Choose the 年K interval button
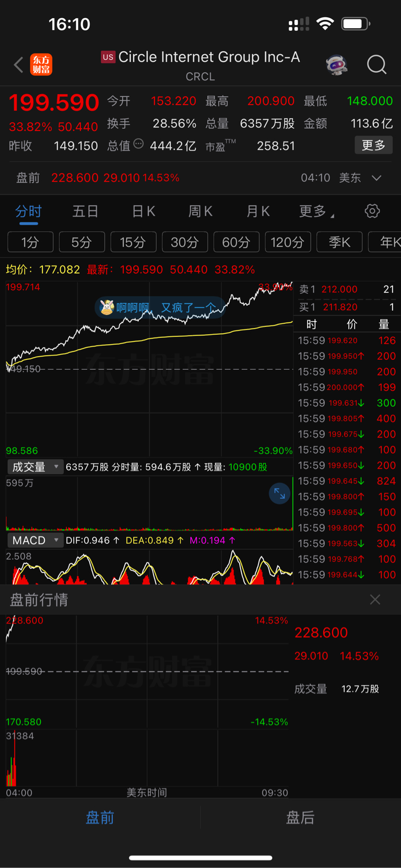The height and width of the screenshot is (868, 401). tap(385, 242)
